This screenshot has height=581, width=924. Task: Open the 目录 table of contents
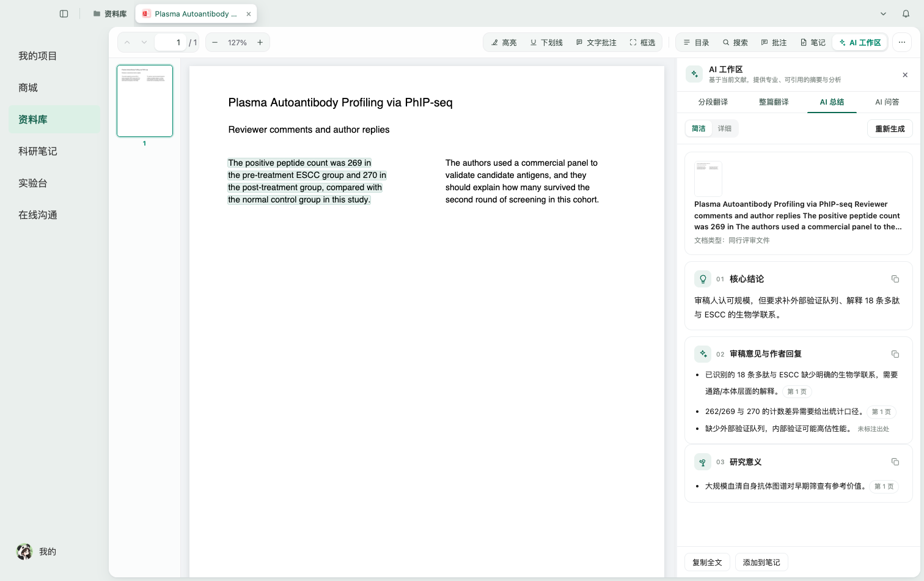pyautogui.click(x=696, y=42)
